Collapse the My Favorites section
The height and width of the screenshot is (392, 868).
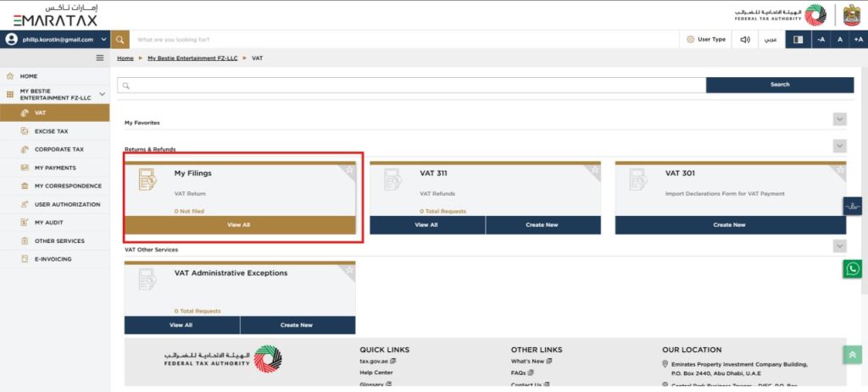[x=840, y=119]
